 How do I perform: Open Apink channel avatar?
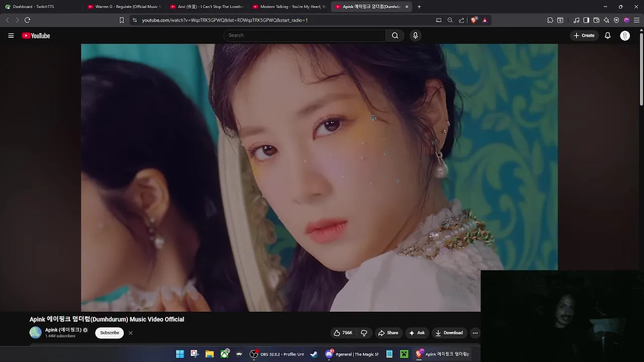(x=36, y=332)
